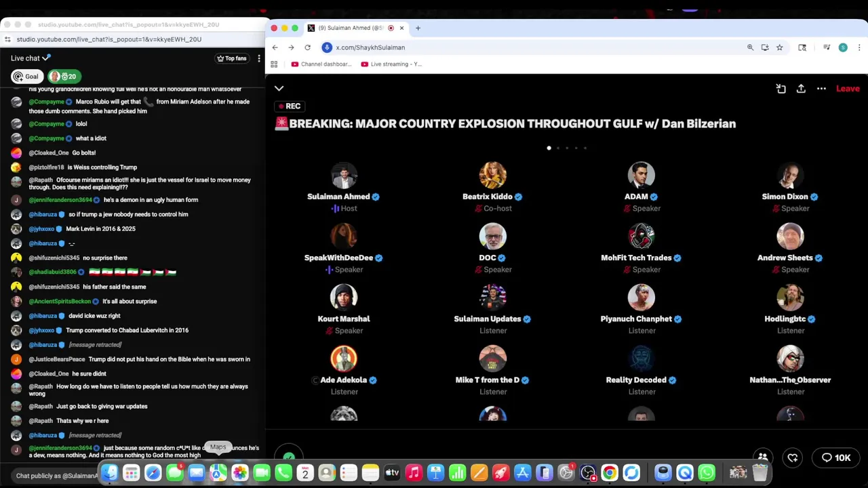The height and width of the screenshot is (488, 868).
Task: Click Reality Decoded listener name
Action: (636, 380)
